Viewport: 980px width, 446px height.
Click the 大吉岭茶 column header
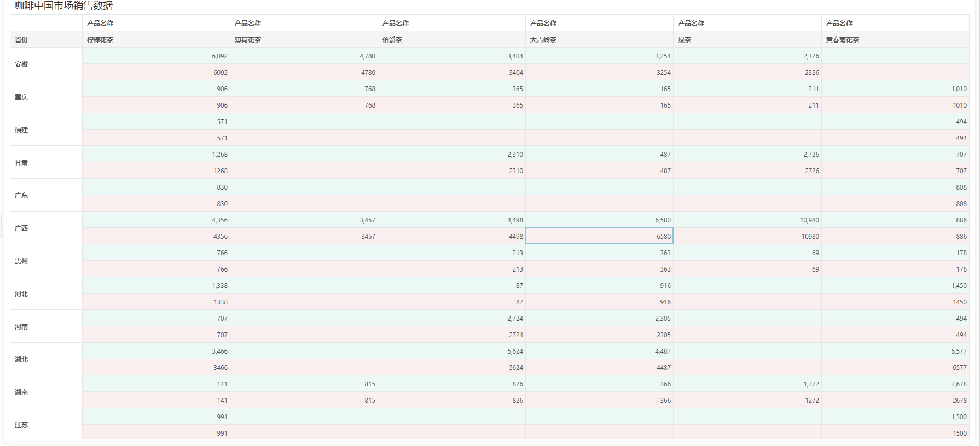point(599,39)
